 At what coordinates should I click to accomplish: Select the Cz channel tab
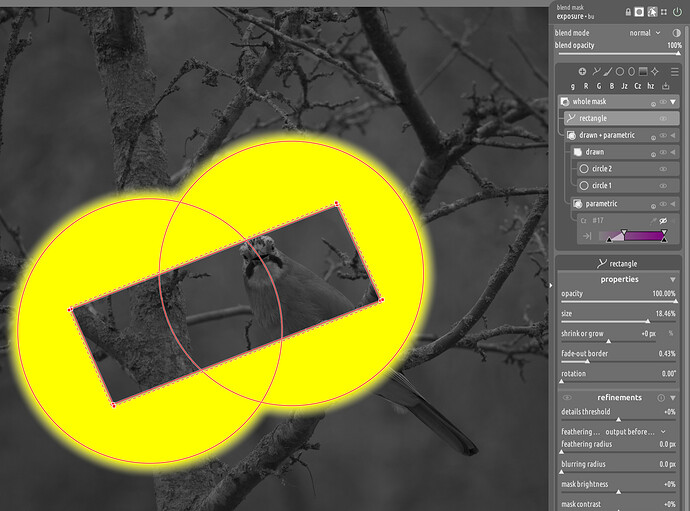point(638,86)
